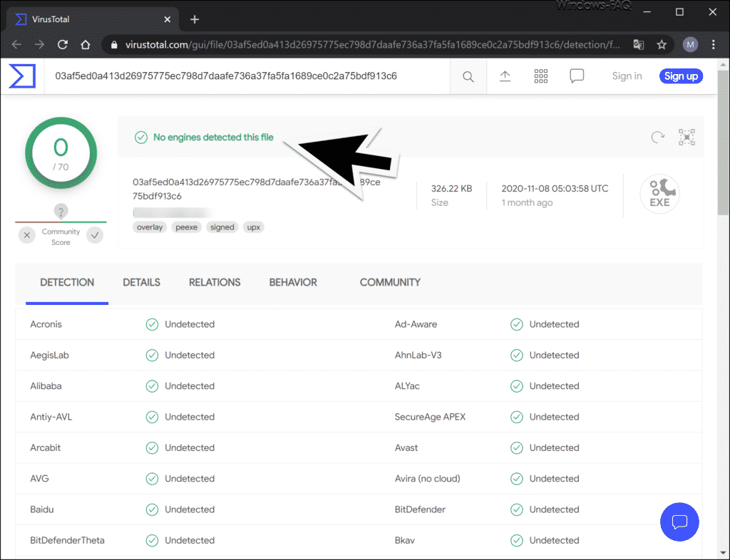730x560 pixels.
Task: Click the Antiy-AVL engine name
Action: [x=51, y=417]
